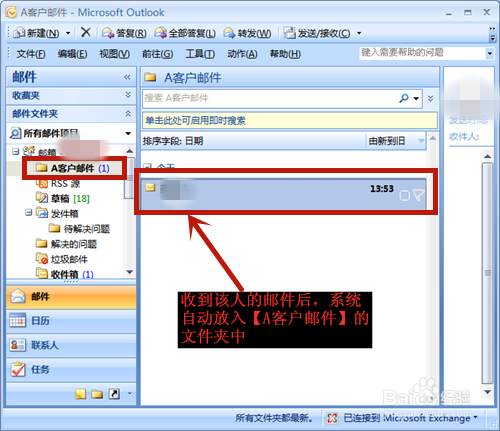
Task: Click the Folder List icon
Action: 97,394
